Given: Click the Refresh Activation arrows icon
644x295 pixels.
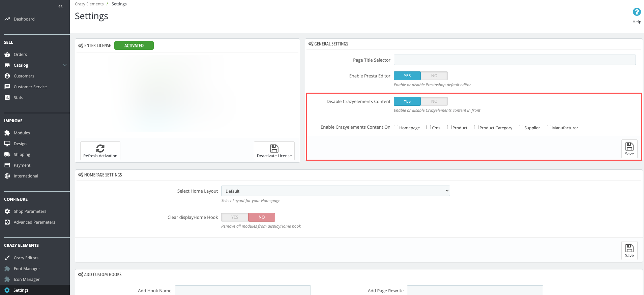Looking at the screenshot, I should (100, 148).
